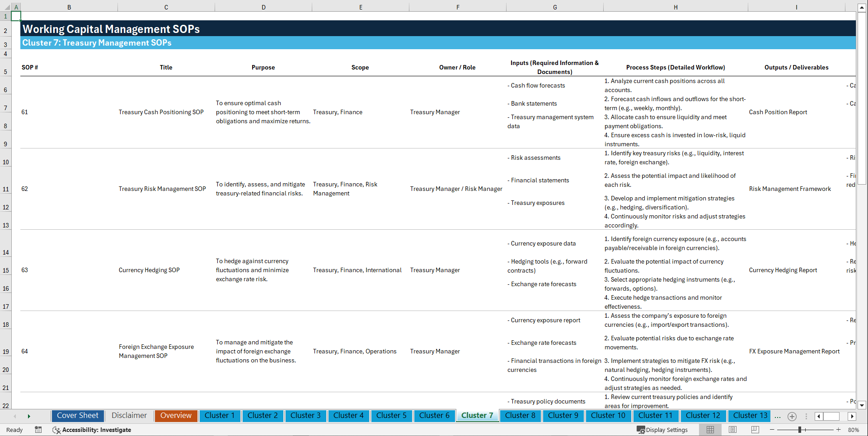Add a new worksheet with the plus icon
This screenshot has height=436, width=868.
(x=792, y=416)
